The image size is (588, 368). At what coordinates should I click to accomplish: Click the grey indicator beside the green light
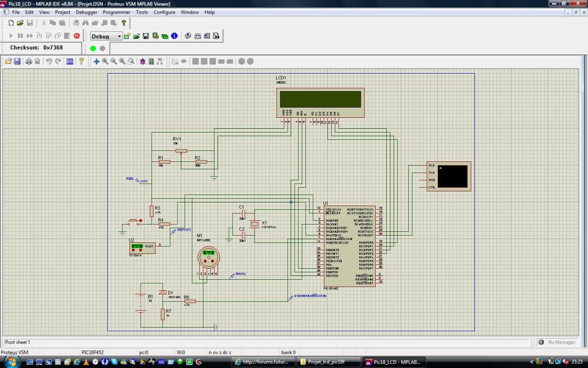[102, 48]
